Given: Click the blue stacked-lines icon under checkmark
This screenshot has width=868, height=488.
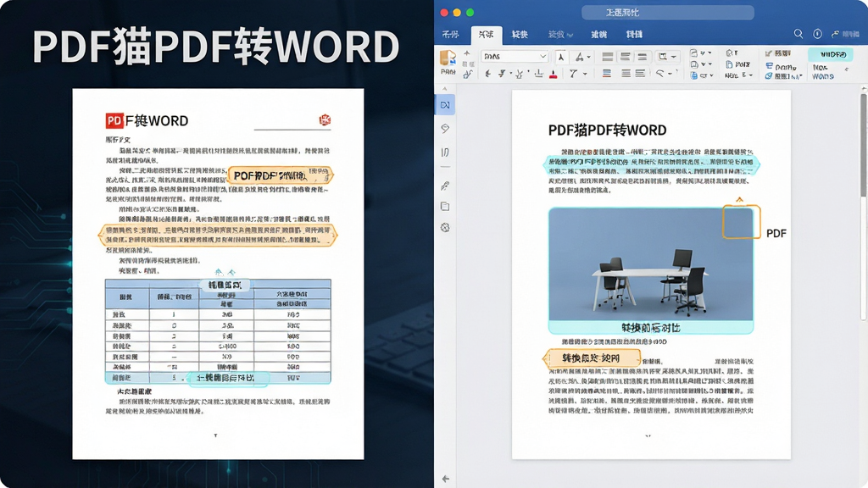Looking at the screenshot, I should coord(769,66).
